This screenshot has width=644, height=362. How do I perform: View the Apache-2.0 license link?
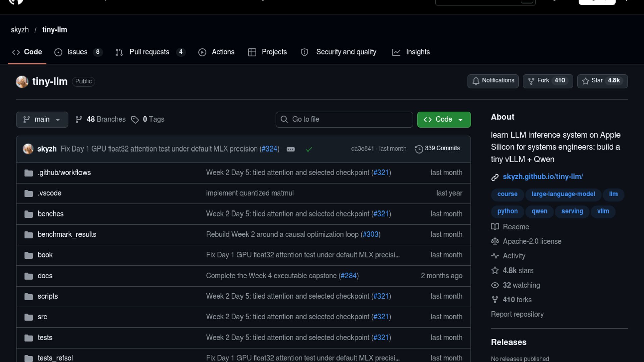pyautogui.click(x=526, y=241)
